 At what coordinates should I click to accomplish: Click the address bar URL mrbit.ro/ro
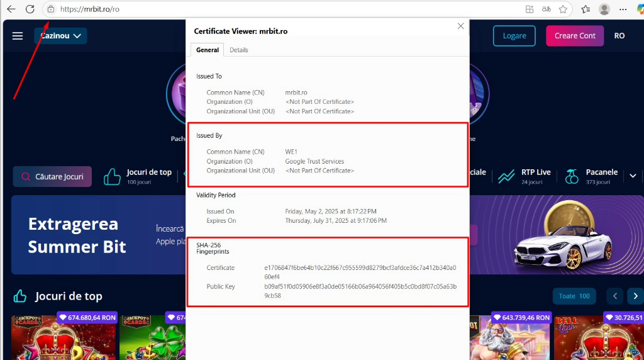tap(90, 9)
